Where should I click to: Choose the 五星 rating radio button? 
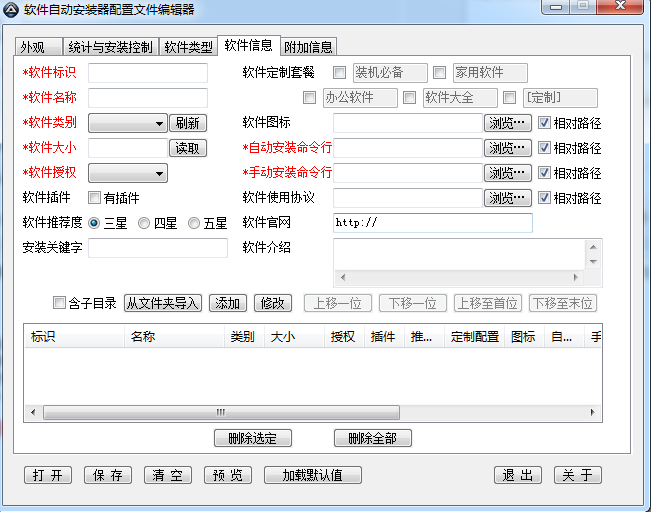194,223
